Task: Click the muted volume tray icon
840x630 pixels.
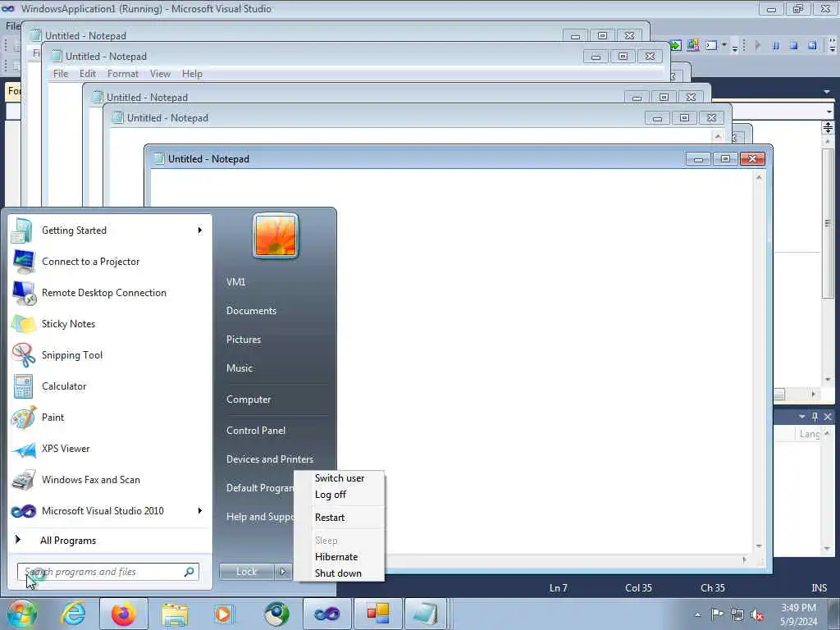Action: [x=757, y=615]
